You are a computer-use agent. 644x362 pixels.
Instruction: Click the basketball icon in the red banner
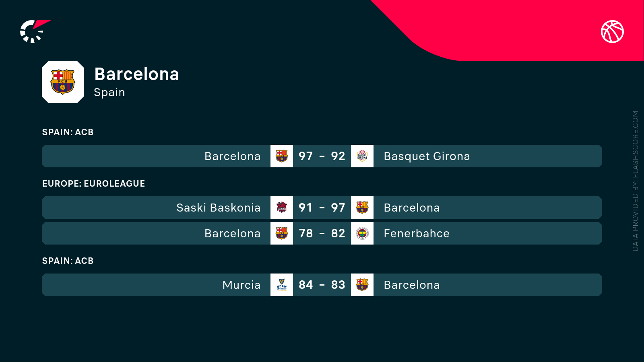(x=612, y=32)
